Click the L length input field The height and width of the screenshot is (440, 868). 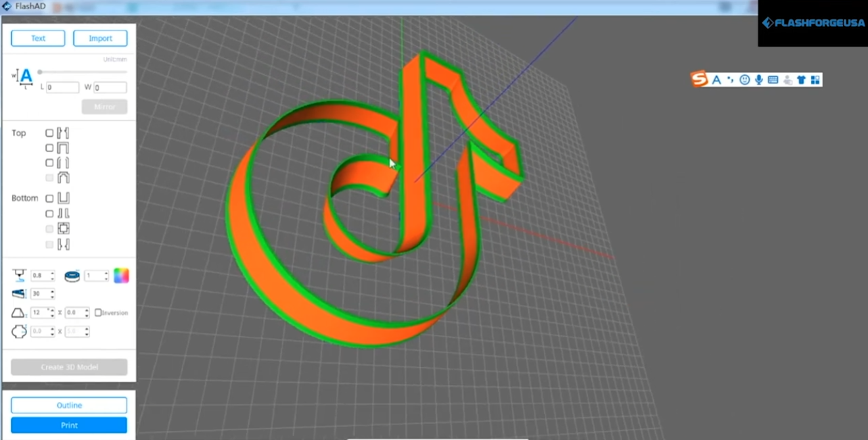pos(62,87)
